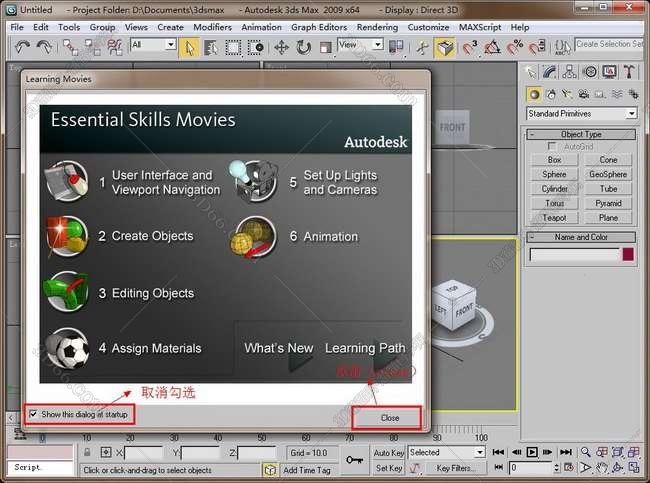Toggle the AutoGrid checkbox
This screenshot has width=650, height=483.
(551, 146)
